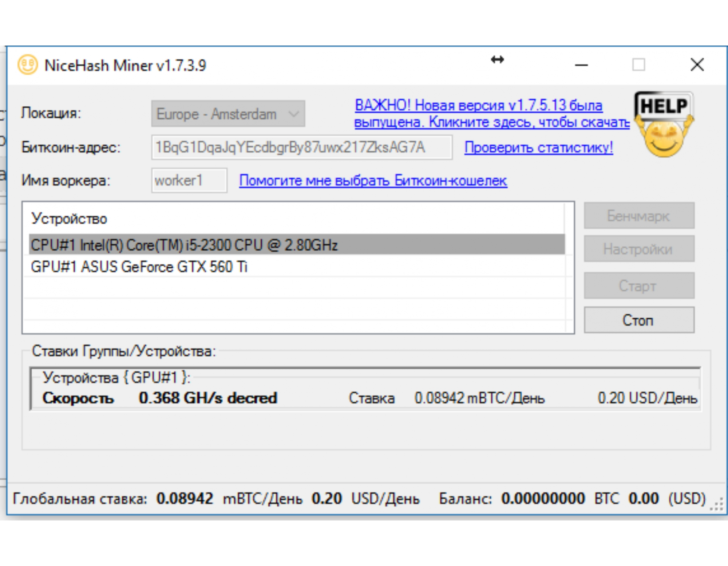Open the Локация Europe - Amsterdam dropdown

click(x=228, y=114)
